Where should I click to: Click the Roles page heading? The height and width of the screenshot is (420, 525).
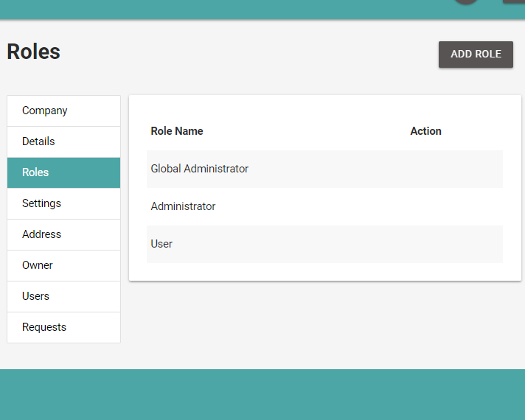coord(34,52)
